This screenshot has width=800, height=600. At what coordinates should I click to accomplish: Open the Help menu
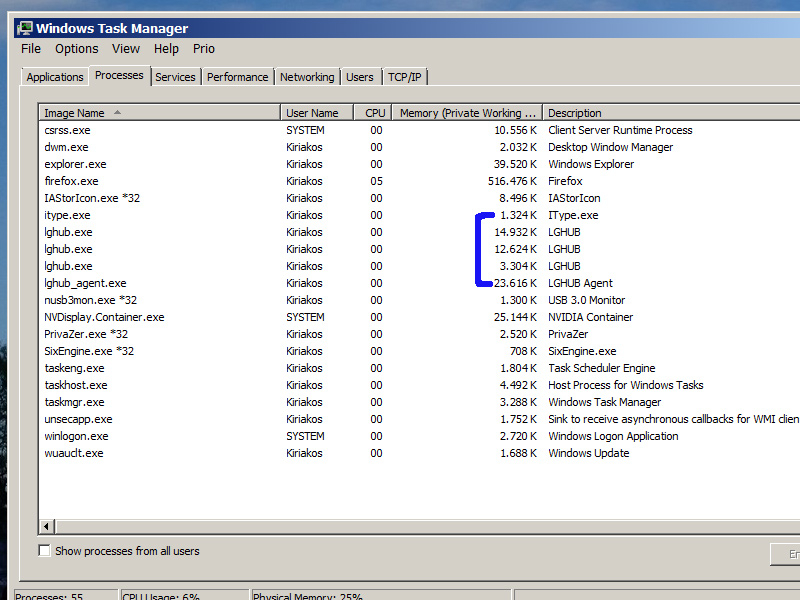click(x=166, y=49)
